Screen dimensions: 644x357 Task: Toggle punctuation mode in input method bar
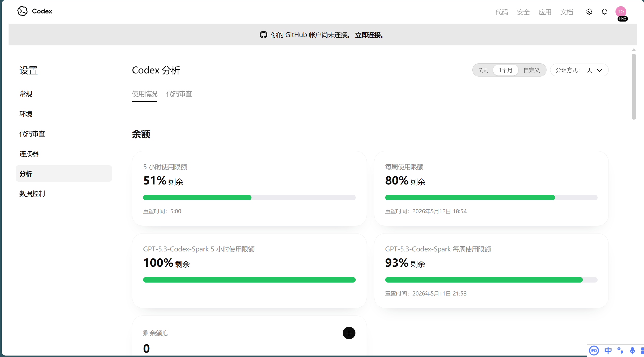(x=620, y=351)
